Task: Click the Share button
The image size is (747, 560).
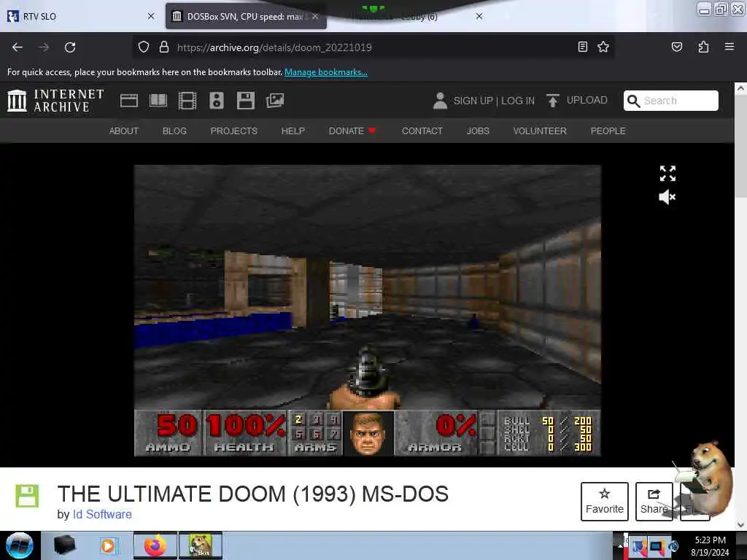Action: 654,502
